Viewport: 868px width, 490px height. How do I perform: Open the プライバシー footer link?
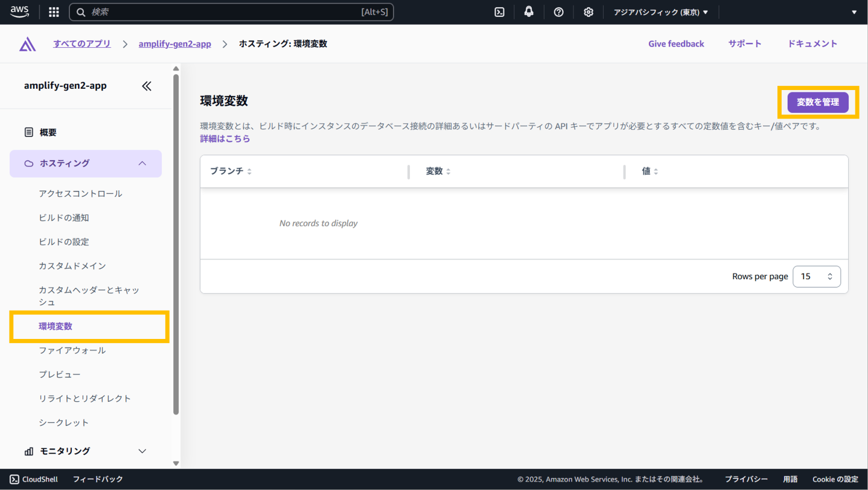(746, 479)
